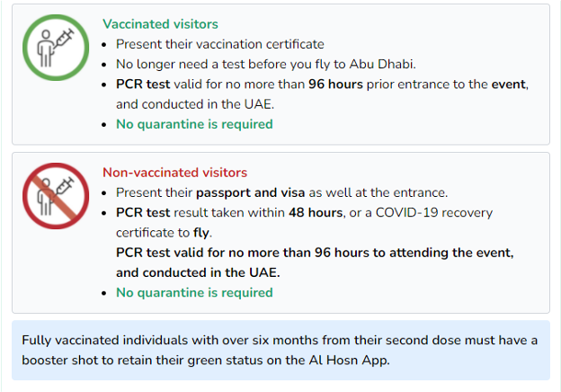Click the bold passport and visa text

coord(251,192)
